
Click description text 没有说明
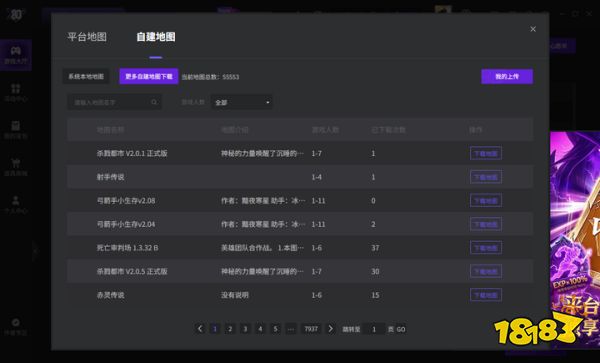(x=235, y=295)
